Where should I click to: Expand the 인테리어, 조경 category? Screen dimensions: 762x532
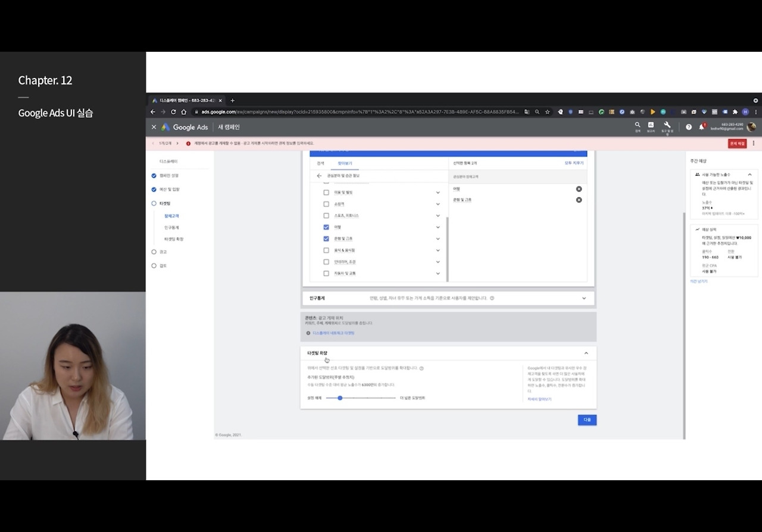[x=438, y=262]
